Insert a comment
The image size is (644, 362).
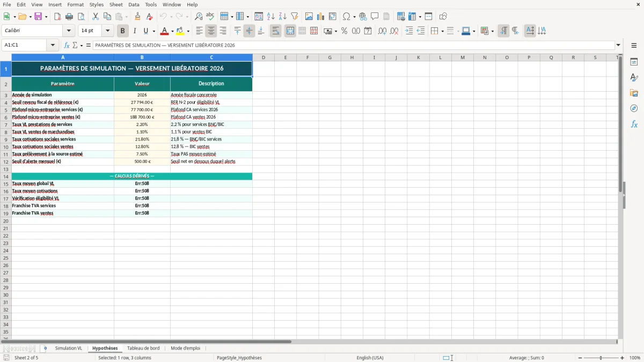[x=375, y=17]
